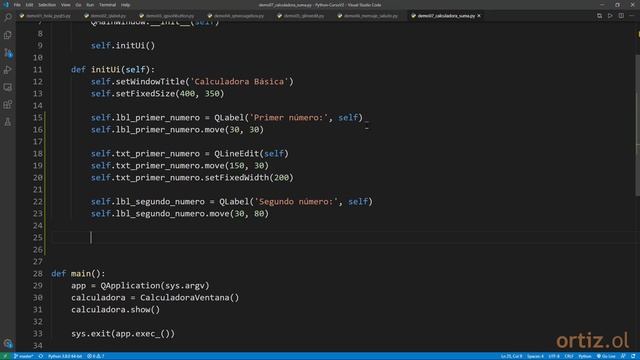The image size is (640, 360).
Task: Click setFixedSize on line 13
Action: tap(145, 93)
